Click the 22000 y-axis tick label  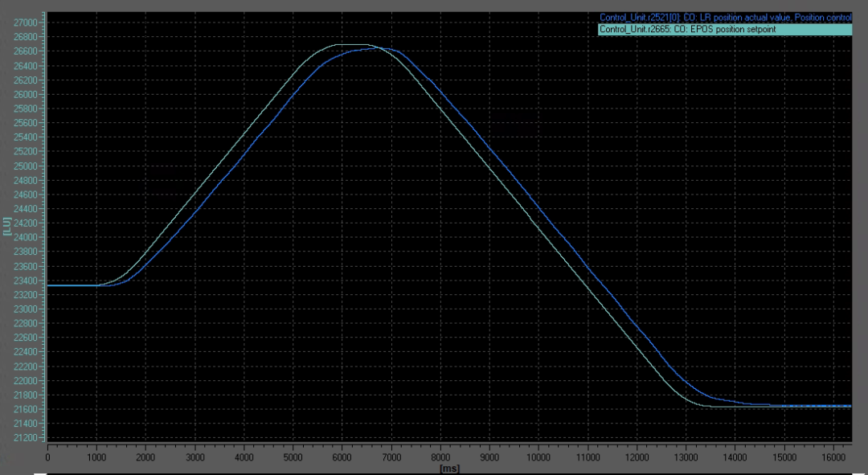(x=27, y=381)
